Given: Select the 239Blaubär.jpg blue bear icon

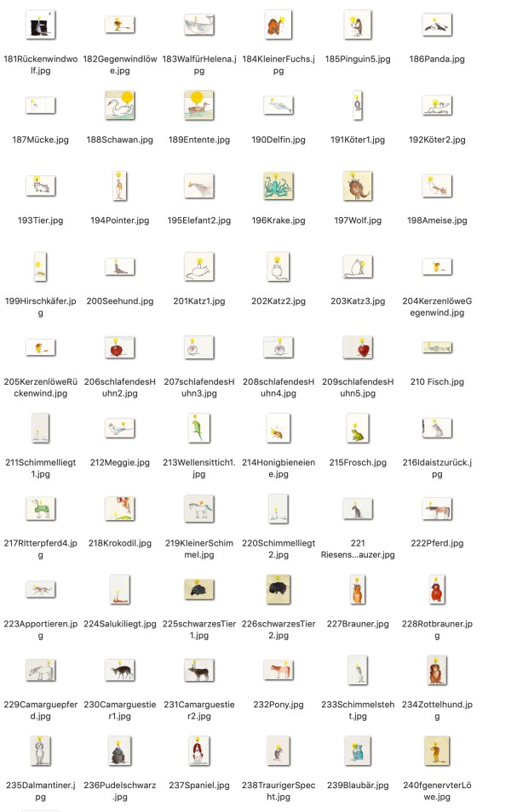Looking at the screenshot, I should [x=358, y=750].
